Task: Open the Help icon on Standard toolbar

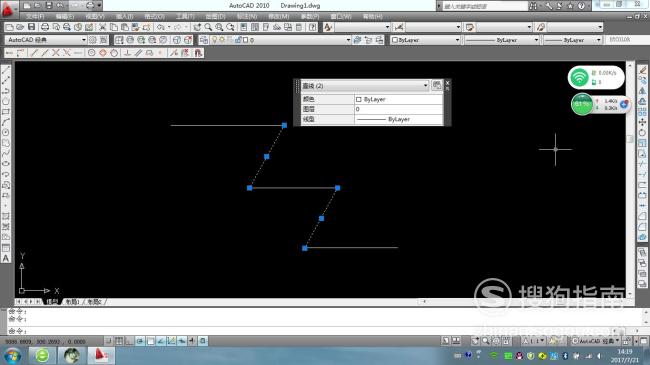Action: [x=313, y=27]
